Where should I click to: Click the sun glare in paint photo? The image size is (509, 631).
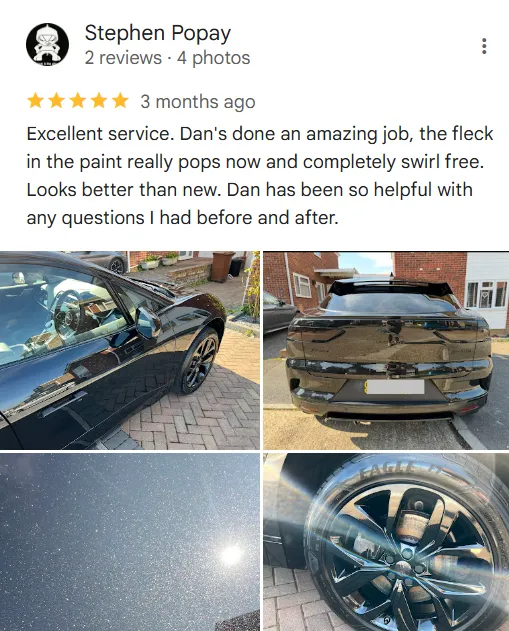pos(231,555)
